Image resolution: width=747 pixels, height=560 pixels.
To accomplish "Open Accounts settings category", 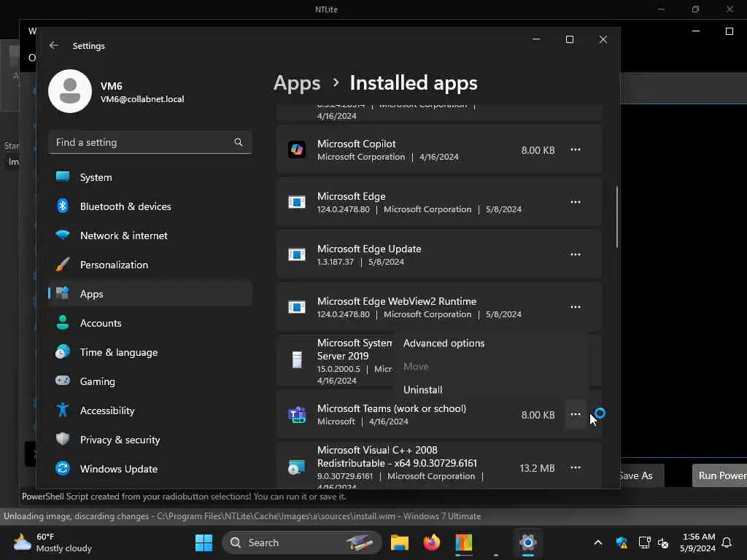I will (150, 323).
